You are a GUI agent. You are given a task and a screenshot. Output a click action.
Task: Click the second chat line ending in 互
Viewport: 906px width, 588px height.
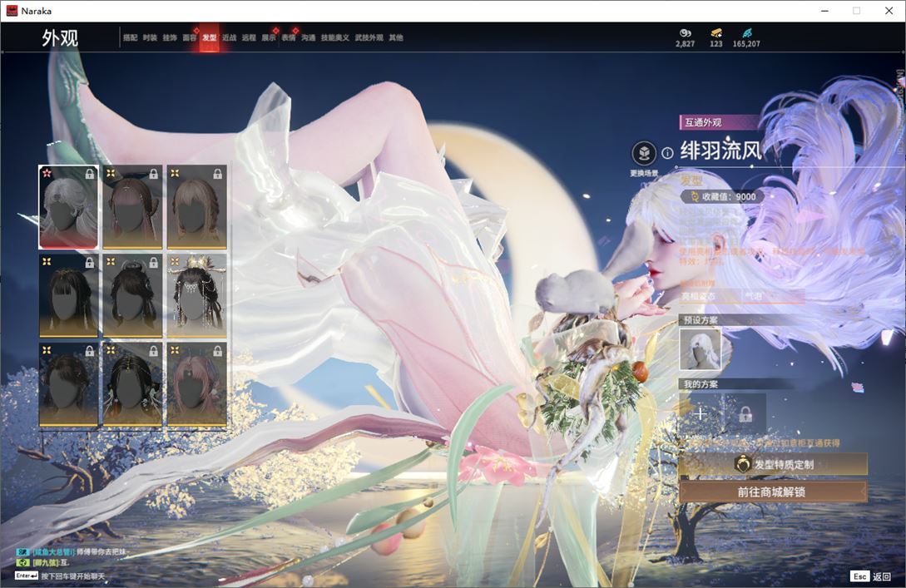43,562
